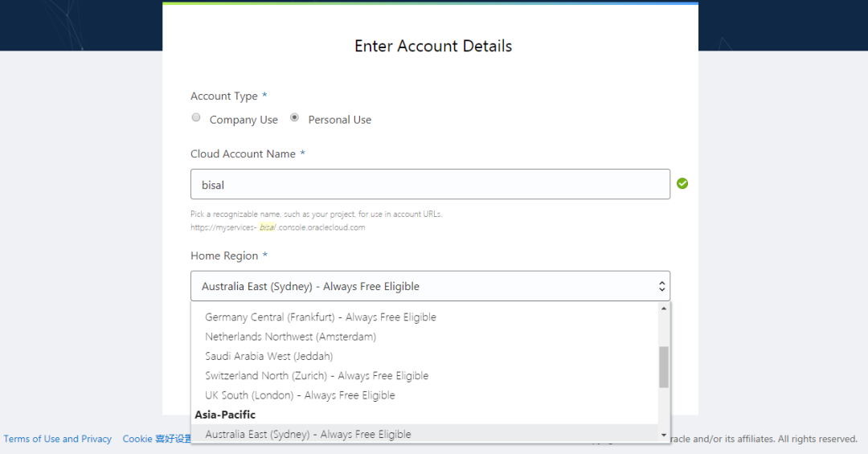This screenshot has height=454, width=868.
Task: Open the Cookie preferences link
Action: click(157, 439)
